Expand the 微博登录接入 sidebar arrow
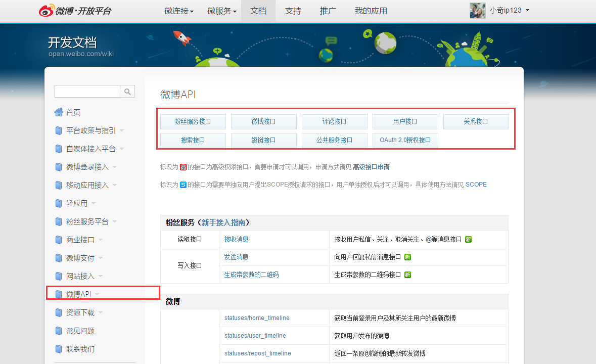 [115, 167]
